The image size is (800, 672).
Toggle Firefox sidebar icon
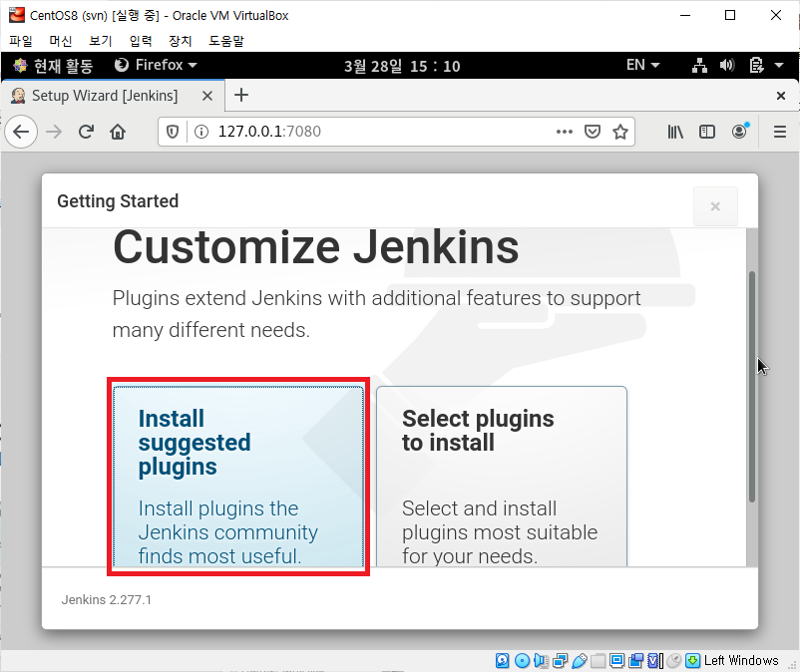[x=707, y=132]
